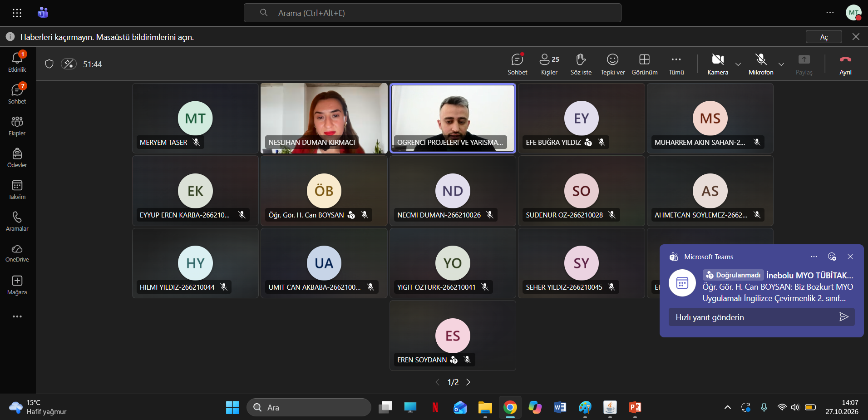The width and height of the screenshot is (868, 420).
Task: Toggle the Mikrofon mute
Action: [x=761, y=64]
